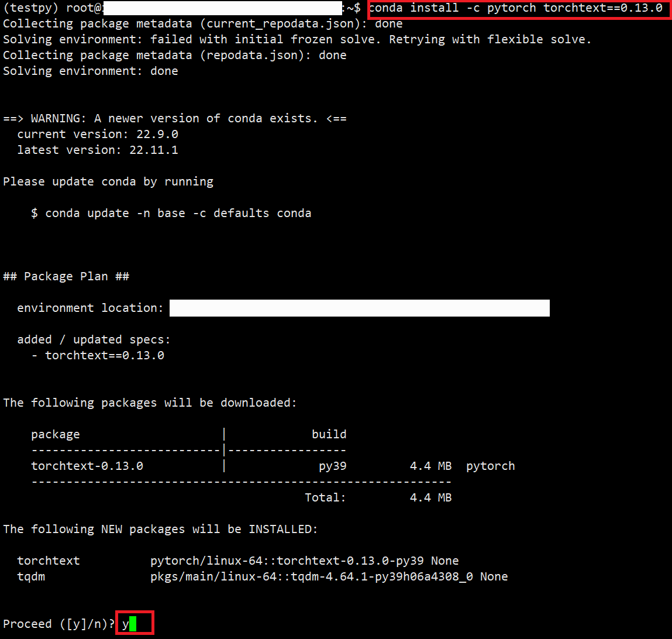Click 'Collecting package metadata (current_repodata.json): done' line
Screen dimensions: 672x639
coord(203,24)
